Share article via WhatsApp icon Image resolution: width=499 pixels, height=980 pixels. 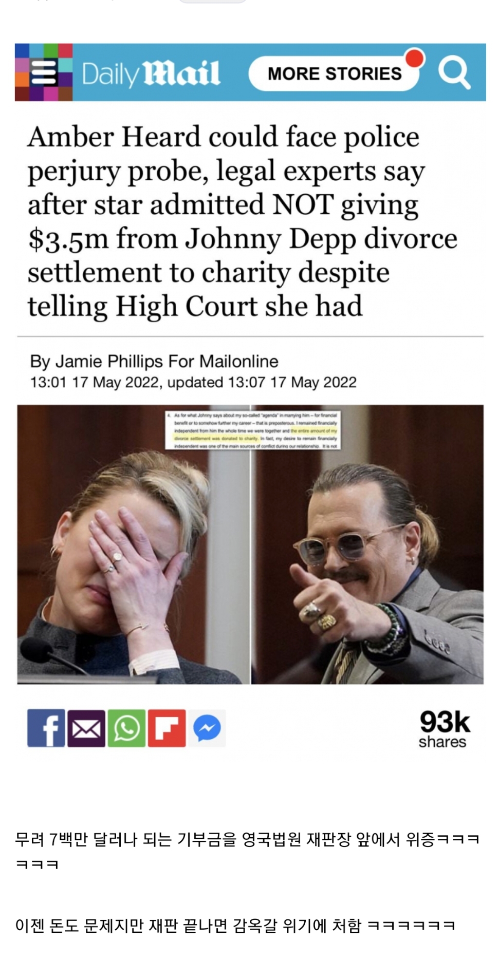coord(126,728)
